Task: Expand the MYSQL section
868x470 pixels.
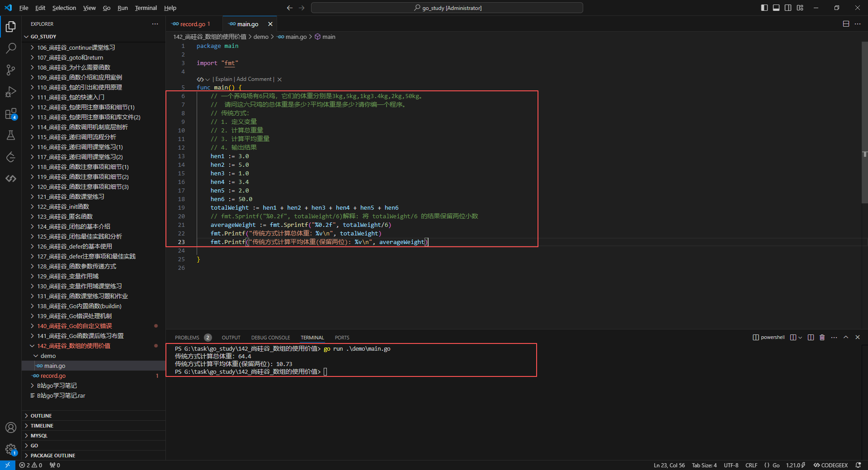Action: click(94, 436)
